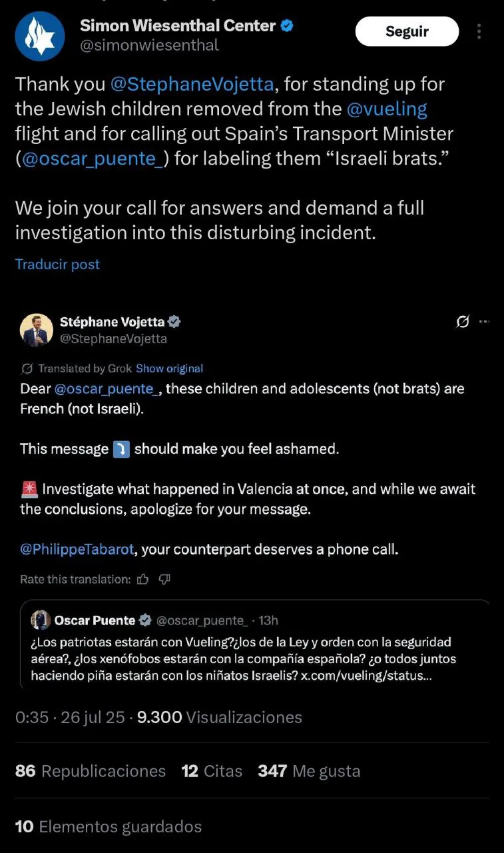
Task: View the 347 Me gusta list
Action: [309, 771]
